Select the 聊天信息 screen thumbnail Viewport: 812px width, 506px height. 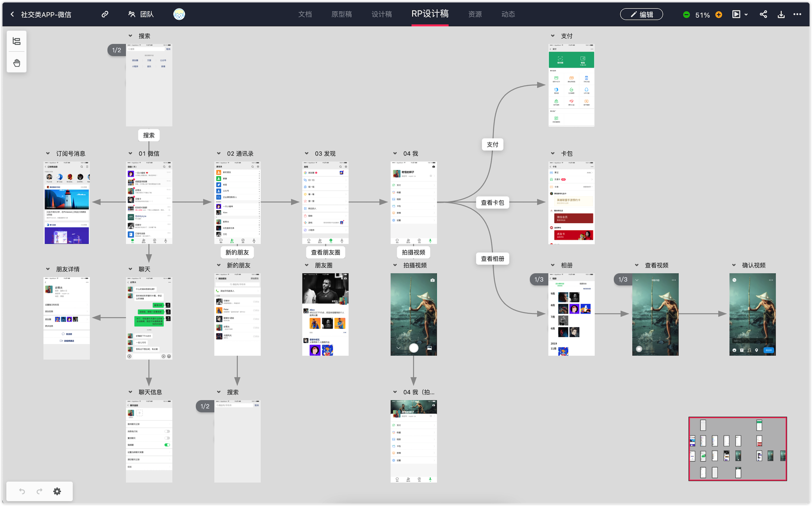(149, 441)
